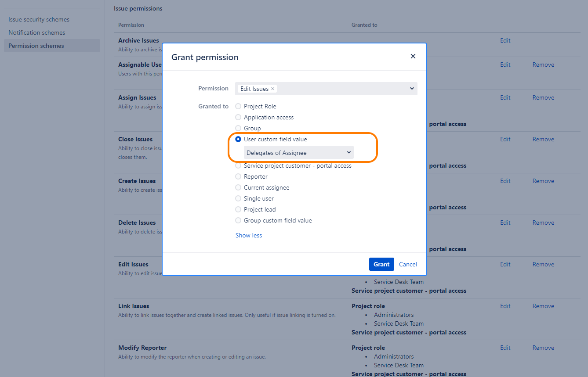Viewport: 588px width, 377px height.
Task: Select the Application access option
Action: point(238,117)
